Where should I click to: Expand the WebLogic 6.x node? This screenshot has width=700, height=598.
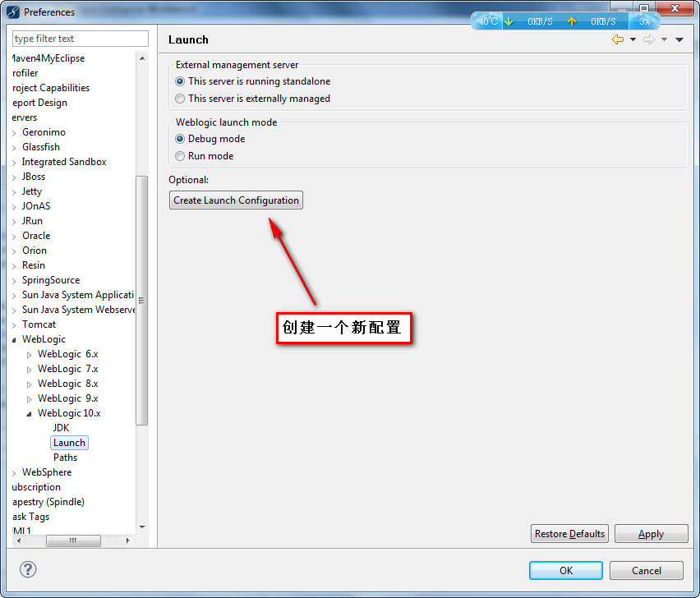(29, 355)
